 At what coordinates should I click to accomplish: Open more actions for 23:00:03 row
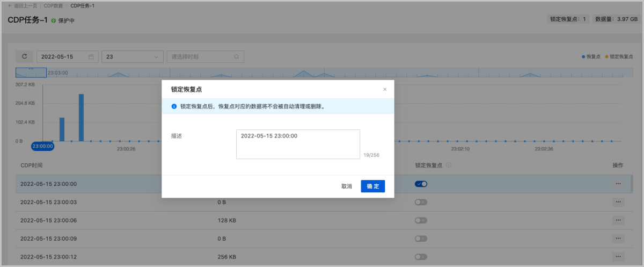618,202
